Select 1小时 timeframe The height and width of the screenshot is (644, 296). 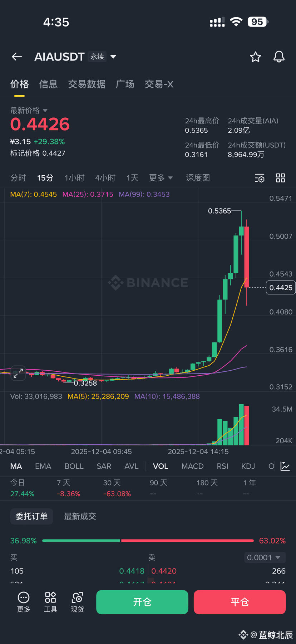click(74, 178)
